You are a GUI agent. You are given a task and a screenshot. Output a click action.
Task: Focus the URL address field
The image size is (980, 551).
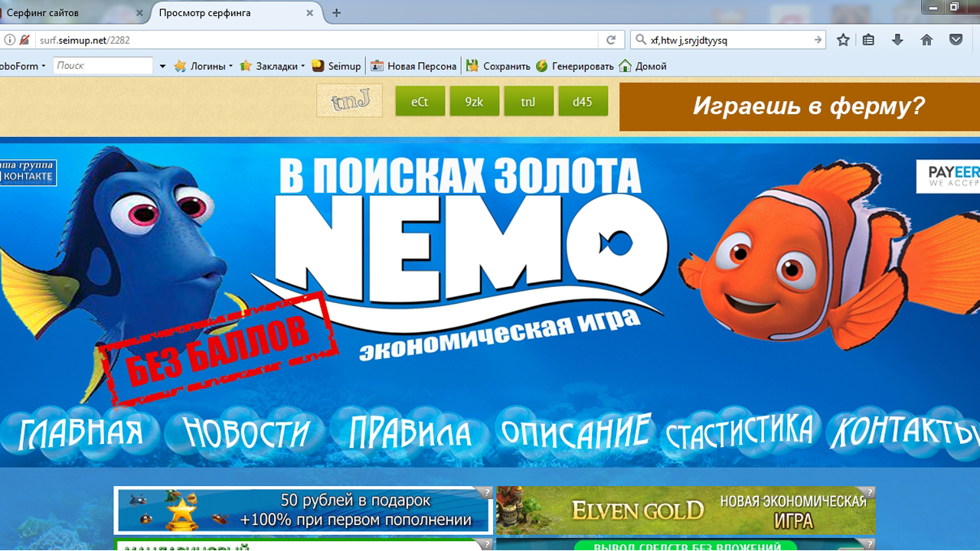point(315,40)
